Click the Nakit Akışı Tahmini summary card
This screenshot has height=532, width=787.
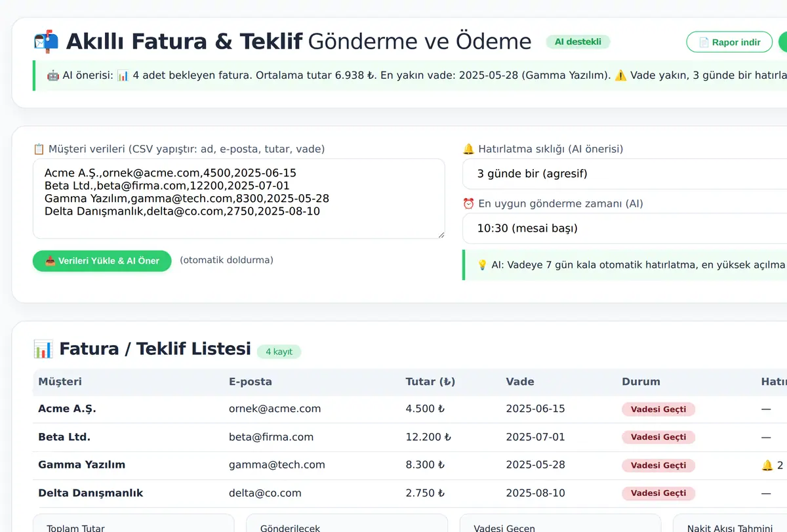point(730,523)
